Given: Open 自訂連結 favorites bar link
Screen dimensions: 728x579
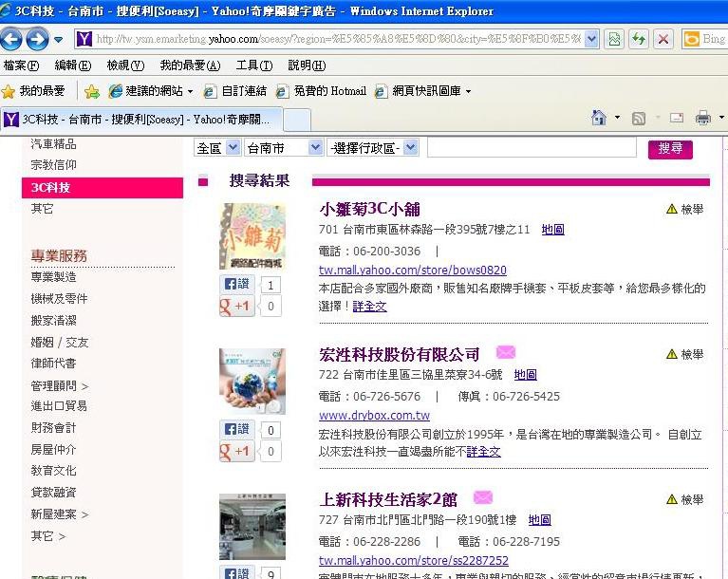Looking at the screenshot, I should tap(235, 91).
